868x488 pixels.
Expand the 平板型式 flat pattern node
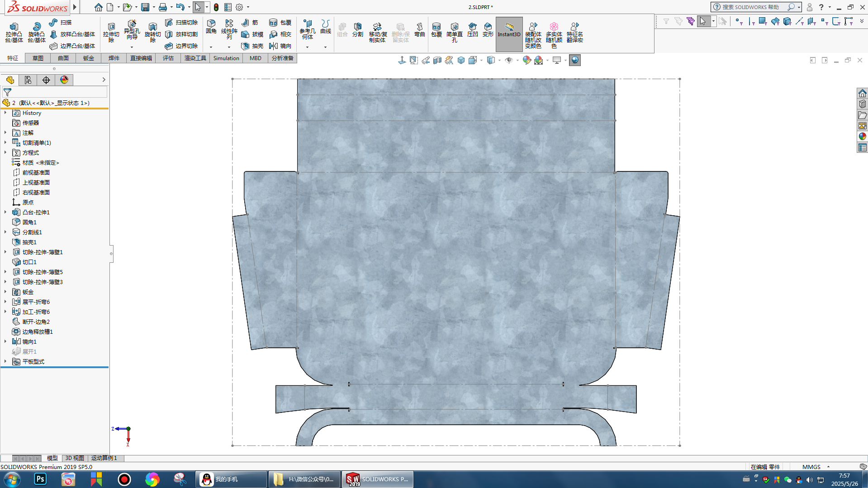click(x=5, y=361)
